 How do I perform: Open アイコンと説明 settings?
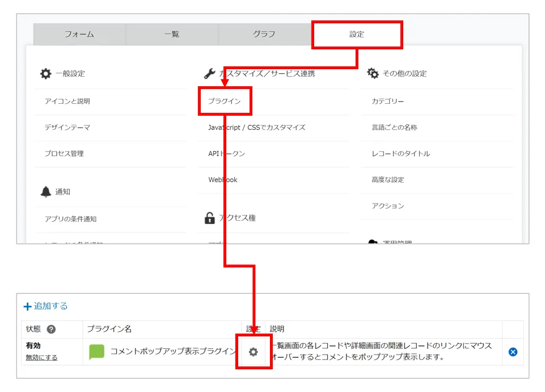tap(67, 101)
